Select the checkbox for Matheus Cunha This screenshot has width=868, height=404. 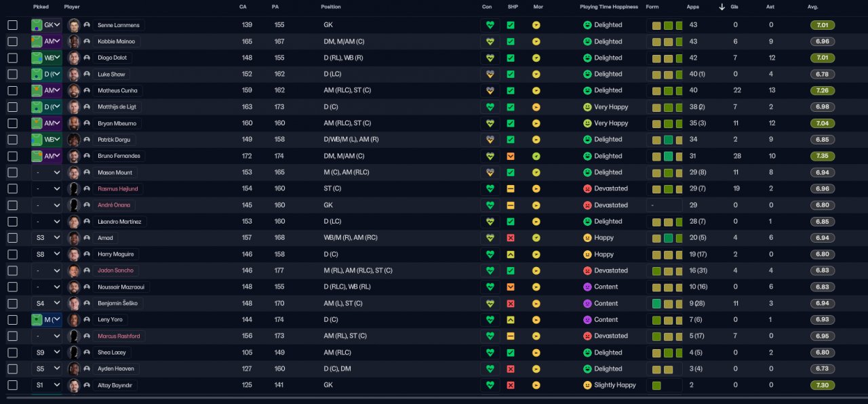[x=12, y=90]
